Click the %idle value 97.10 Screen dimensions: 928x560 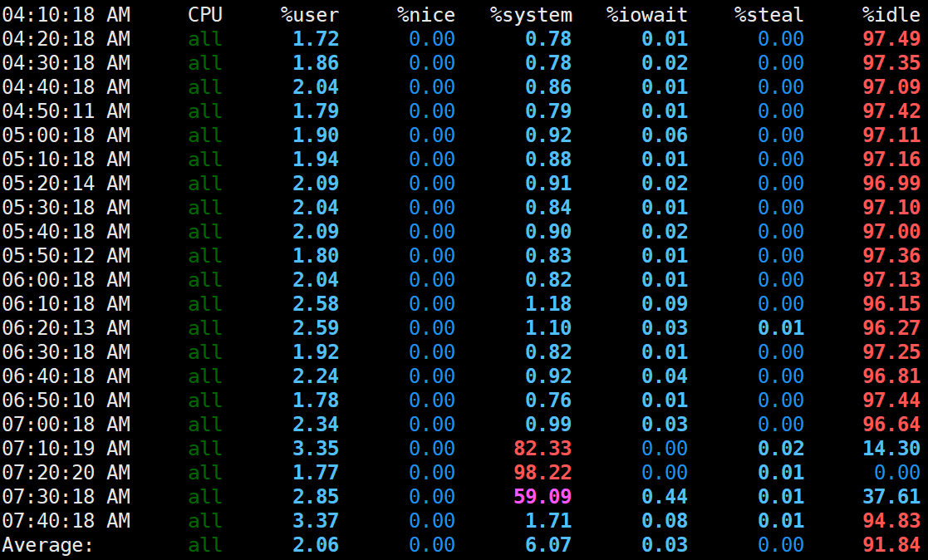[891, 207]
